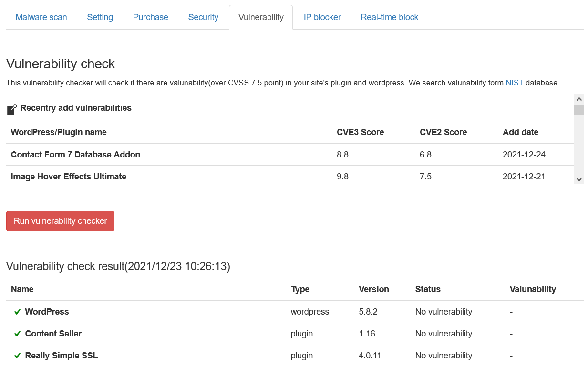
Task: Switch to Real-time block tab
Action: [390, 17]
